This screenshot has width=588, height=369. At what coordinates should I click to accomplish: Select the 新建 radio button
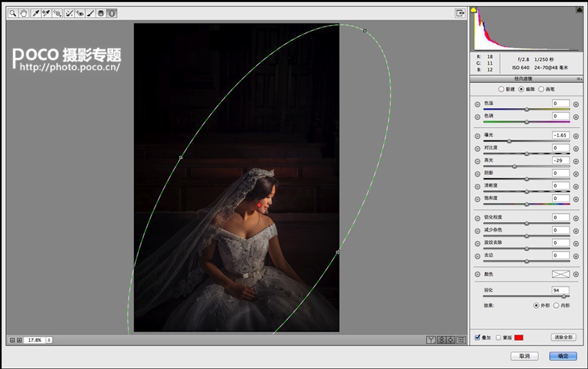click(501, 89)
